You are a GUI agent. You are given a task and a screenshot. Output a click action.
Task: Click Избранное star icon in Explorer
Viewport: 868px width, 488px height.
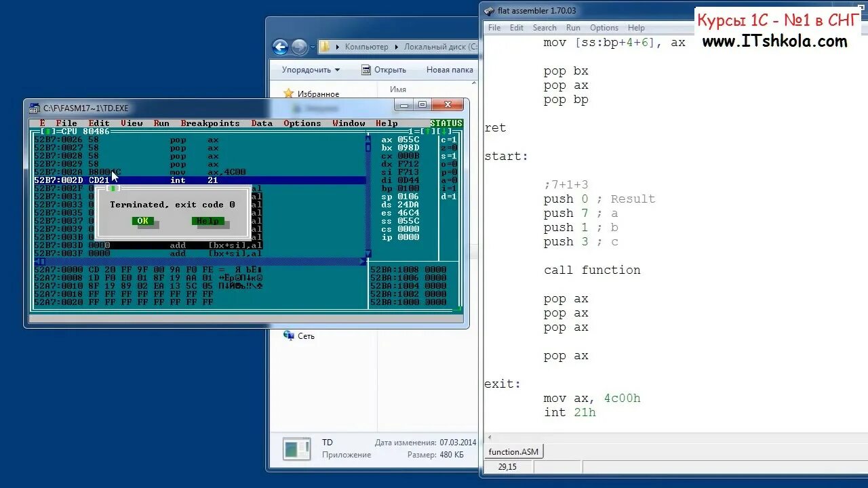click(289, 94)
